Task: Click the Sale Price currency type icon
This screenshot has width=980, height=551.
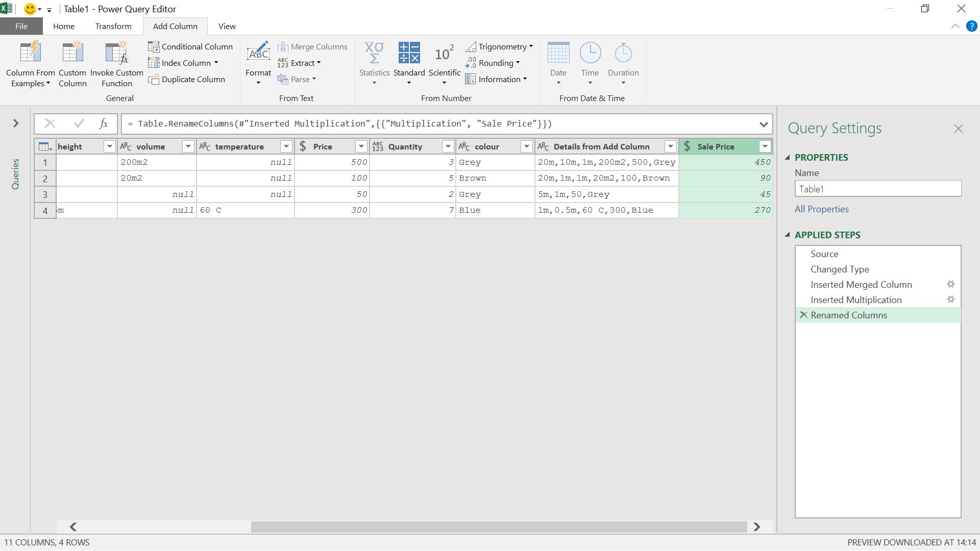Action: [x=687, y=147]
